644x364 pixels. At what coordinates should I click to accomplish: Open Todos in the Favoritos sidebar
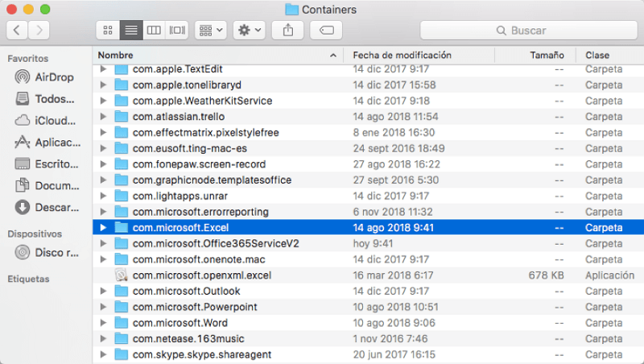[44, 99]
